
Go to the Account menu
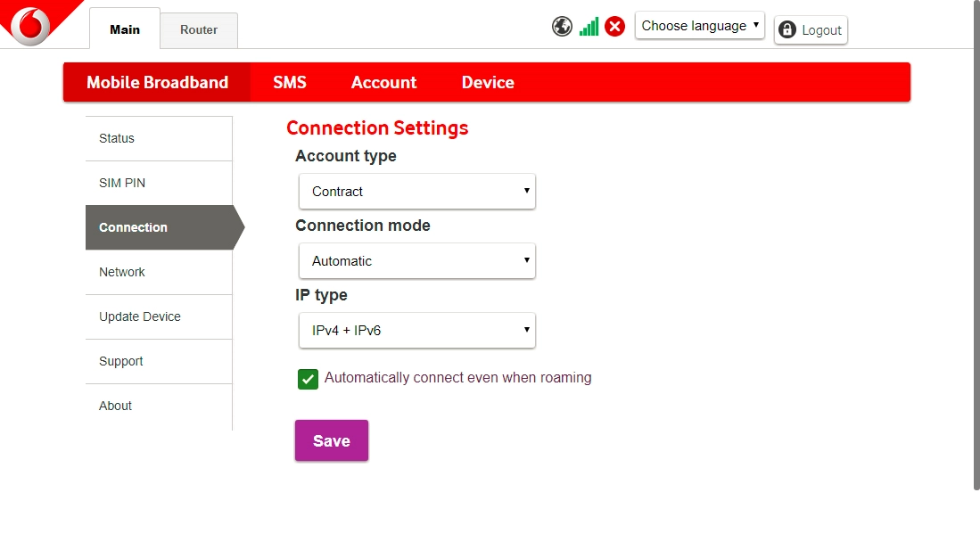[x=383, y=83]
